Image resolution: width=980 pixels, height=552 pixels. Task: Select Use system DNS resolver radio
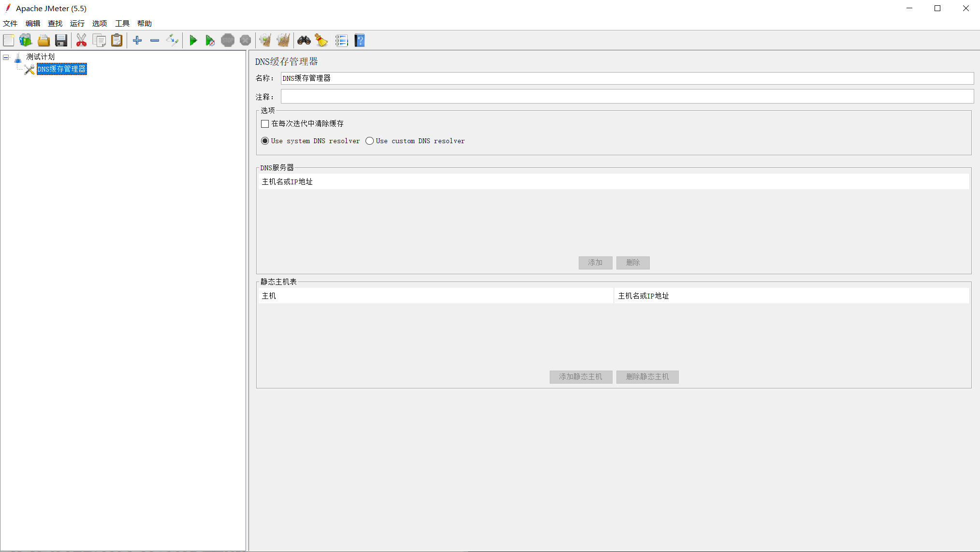(265, 141)
